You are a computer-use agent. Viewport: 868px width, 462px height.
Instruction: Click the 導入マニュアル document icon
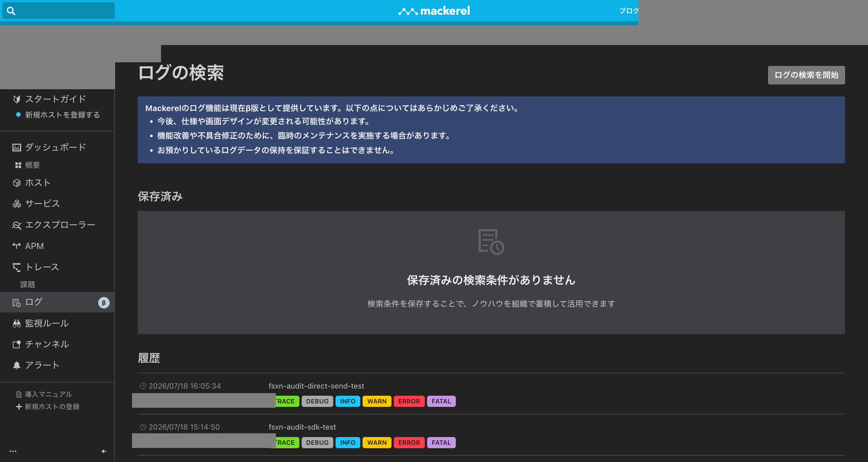[19, 394]
